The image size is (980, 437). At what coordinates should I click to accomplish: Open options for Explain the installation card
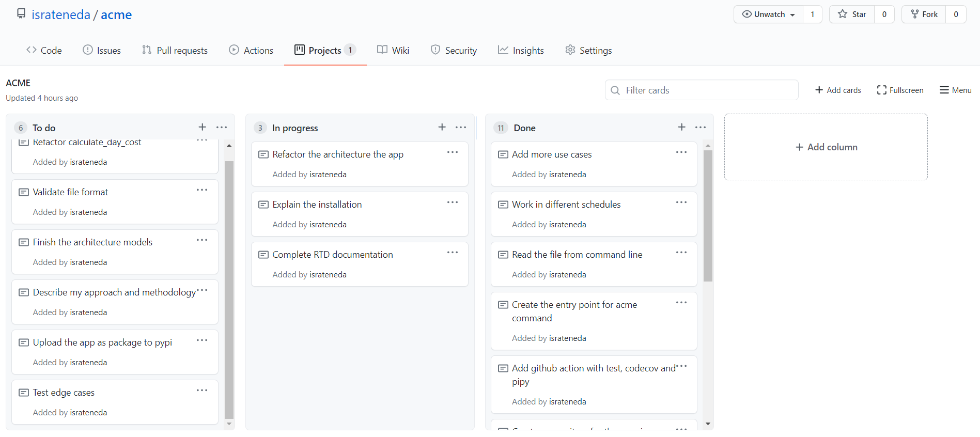[x=453, y=202]
